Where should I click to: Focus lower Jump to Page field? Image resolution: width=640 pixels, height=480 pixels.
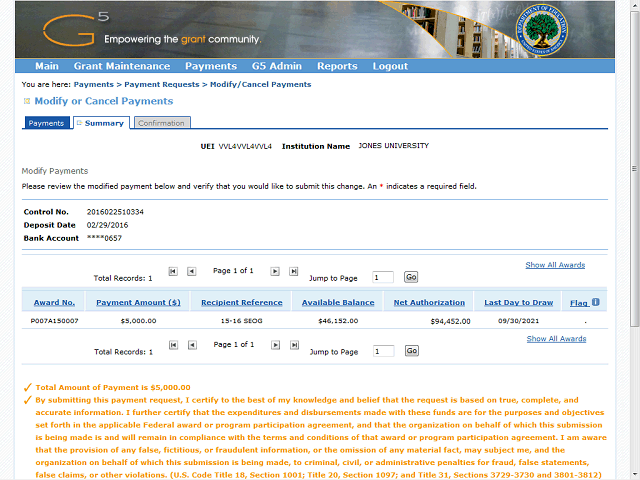383,351
